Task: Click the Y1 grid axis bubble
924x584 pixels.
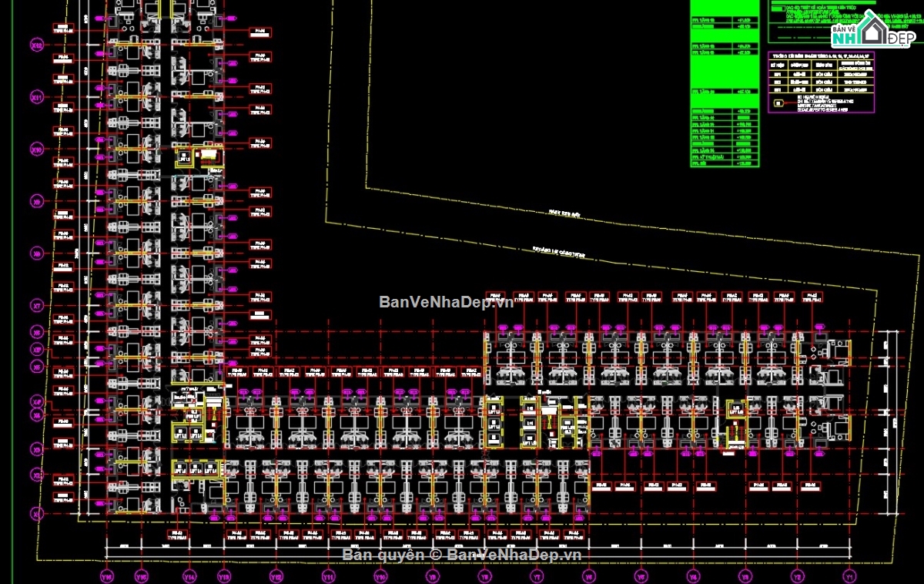Action: (x=849, y=576)
